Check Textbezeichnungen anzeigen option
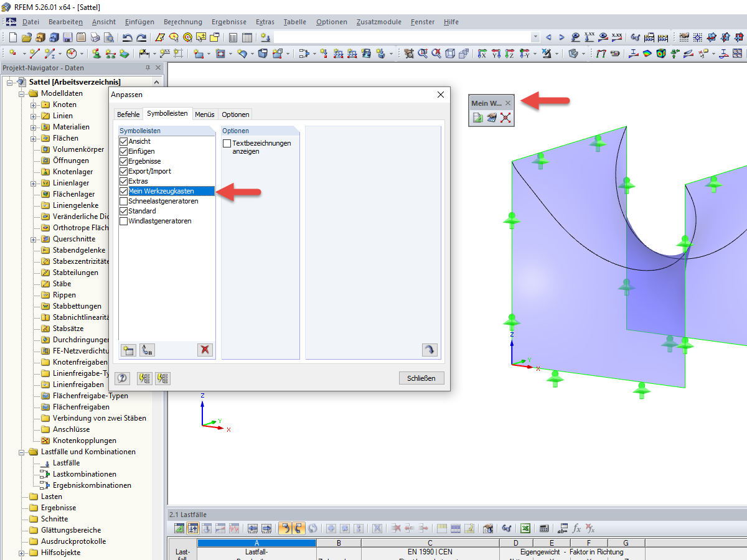 tap(227, 143)
